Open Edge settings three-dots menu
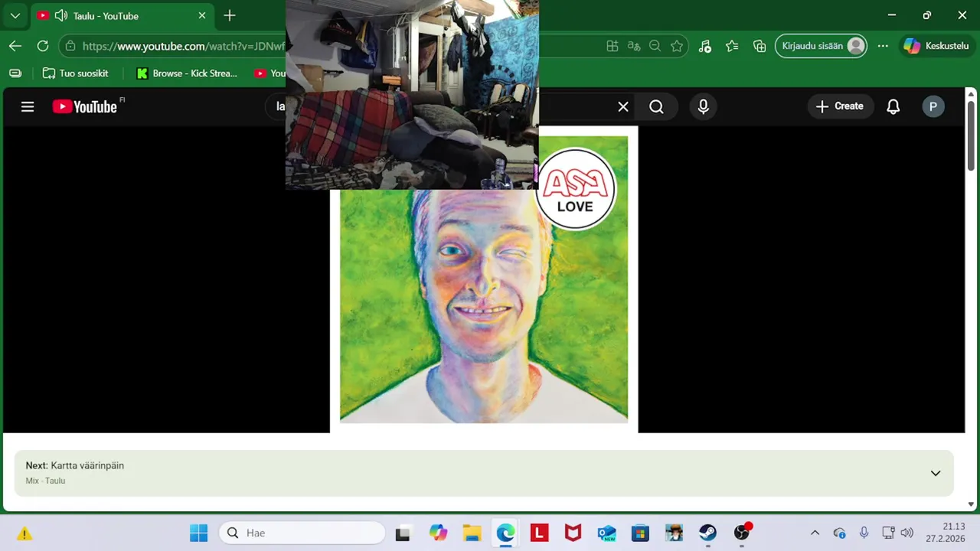Viewport: 980px width, 551px height. tap(883, 46)
